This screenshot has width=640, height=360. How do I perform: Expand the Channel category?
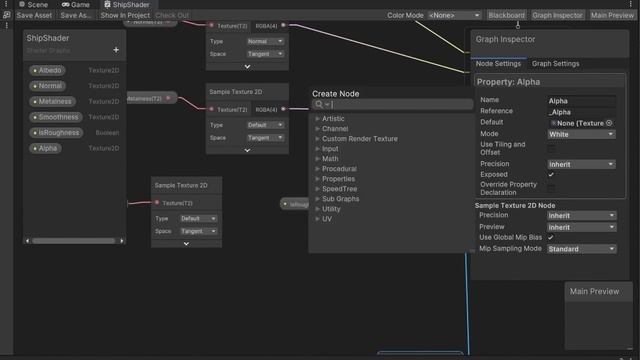pos(317,129)
